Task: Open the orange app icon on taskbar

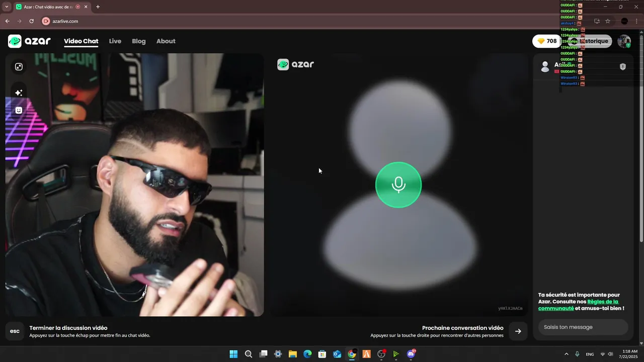Action: click(x=367, y=354)
